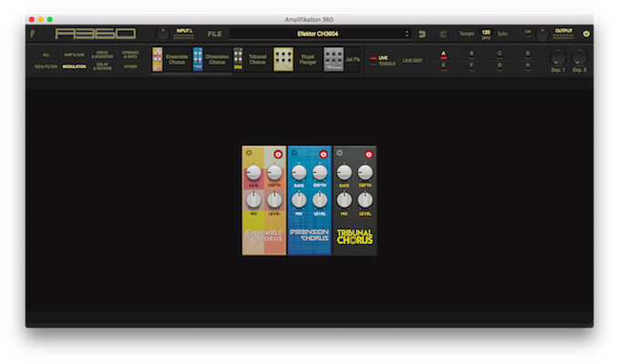The image size is (619, 364).
Task: Select DYNAMIC & GATE category
Action: point(130,55)
